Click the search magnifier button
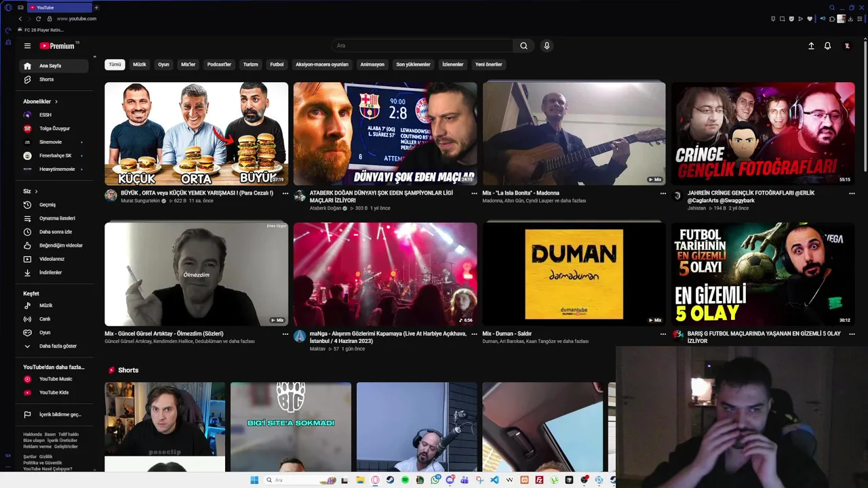This screenshot has width=868, height=488. tap(524, 46)
